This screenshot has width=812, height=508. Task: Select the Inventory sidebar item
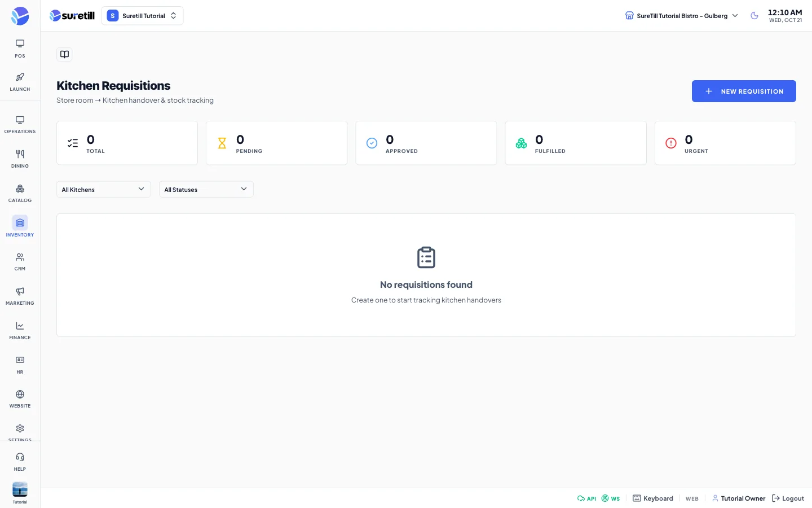coord(20,227)
